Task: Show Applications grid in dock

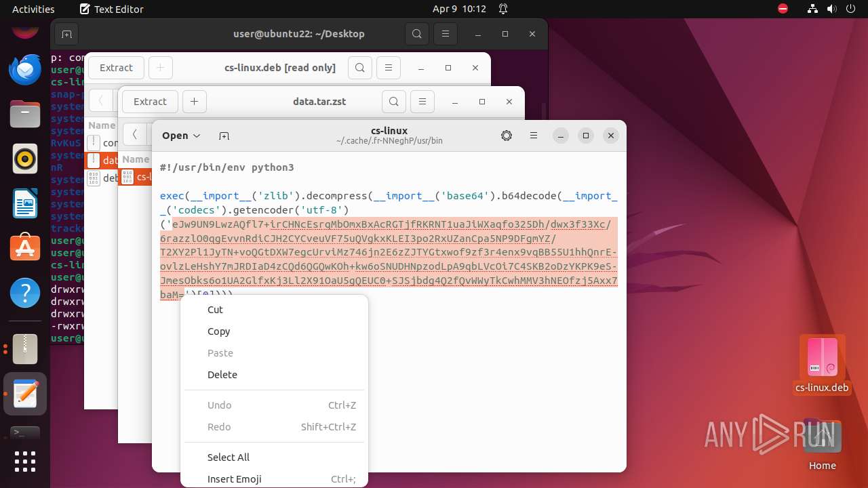Action: 25,462
